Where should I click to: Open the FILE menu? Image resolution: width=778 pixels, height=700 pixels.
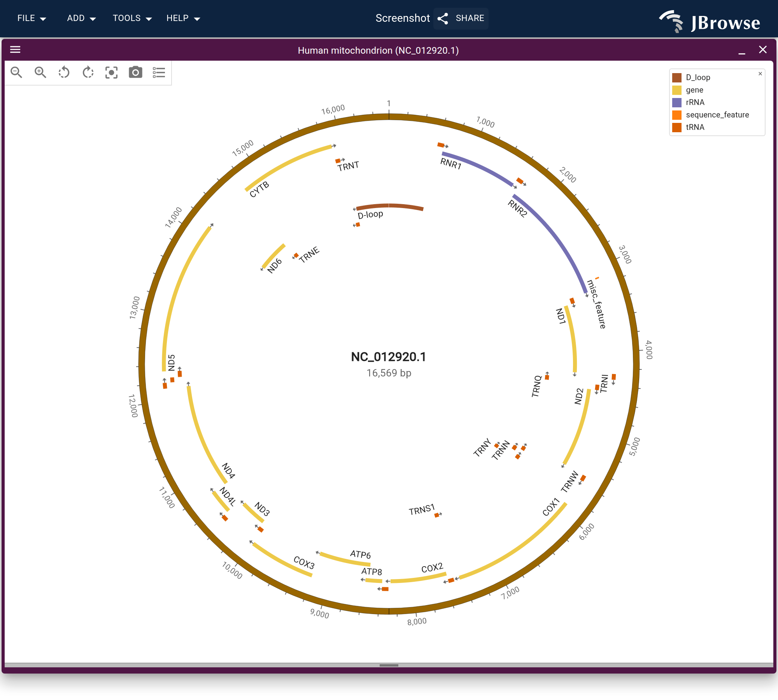[x=32, y=18]
